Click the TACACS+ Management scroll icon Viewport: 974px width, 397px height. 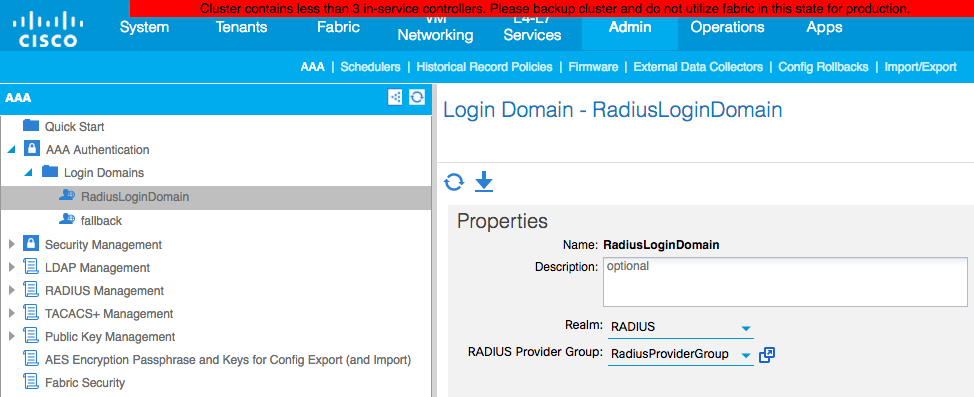[x=31, y=313]
